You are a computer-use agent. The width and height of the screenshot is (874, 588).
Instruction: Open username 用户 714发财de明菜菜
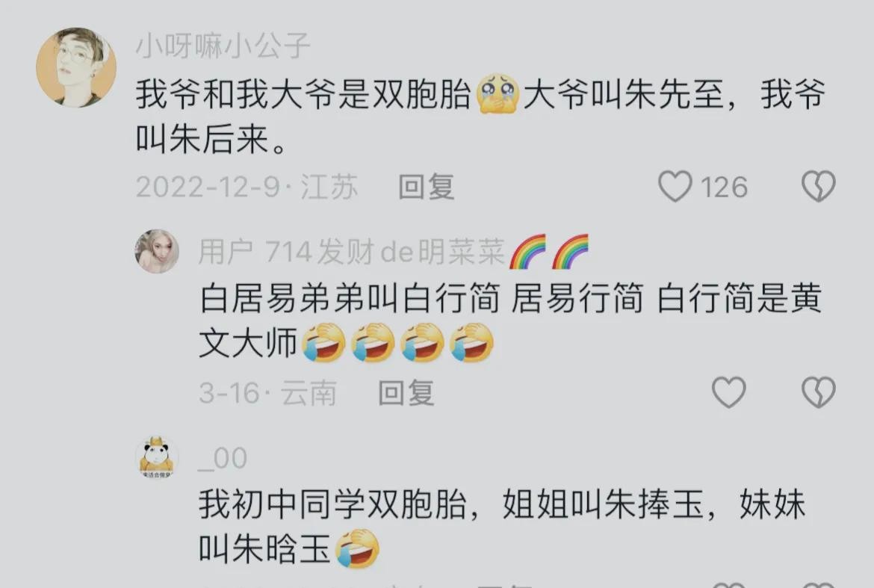point(352,252)
